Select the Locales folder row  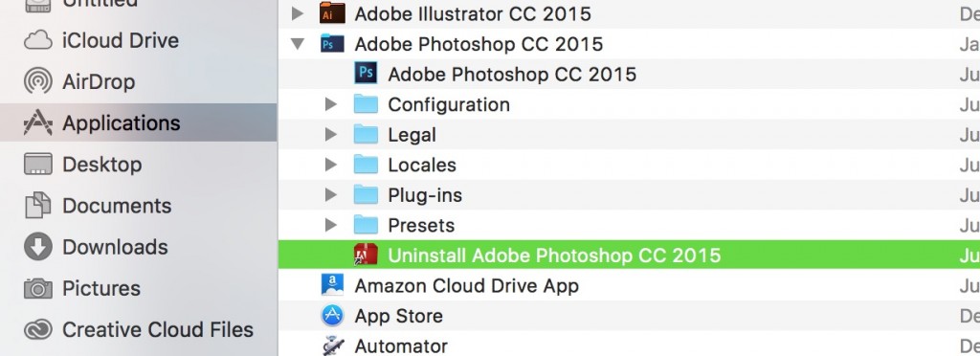coord(629,165)
